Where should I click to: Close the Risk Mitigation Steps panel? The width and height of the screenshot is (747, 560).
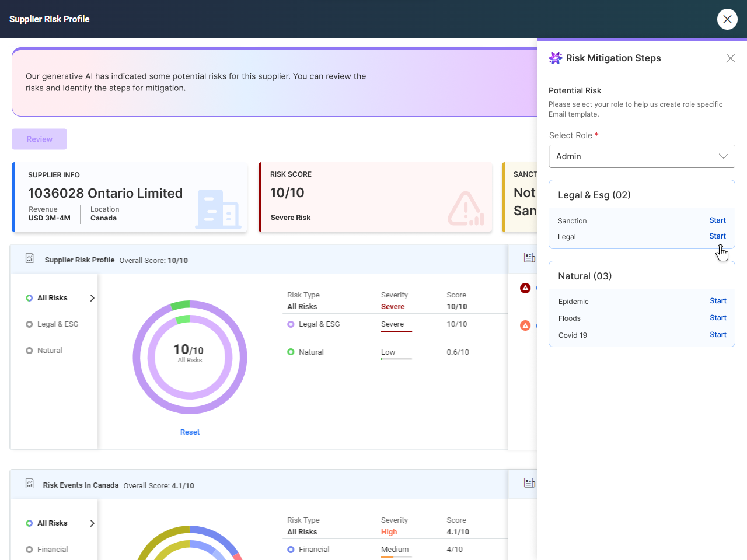tap(731, 58)
